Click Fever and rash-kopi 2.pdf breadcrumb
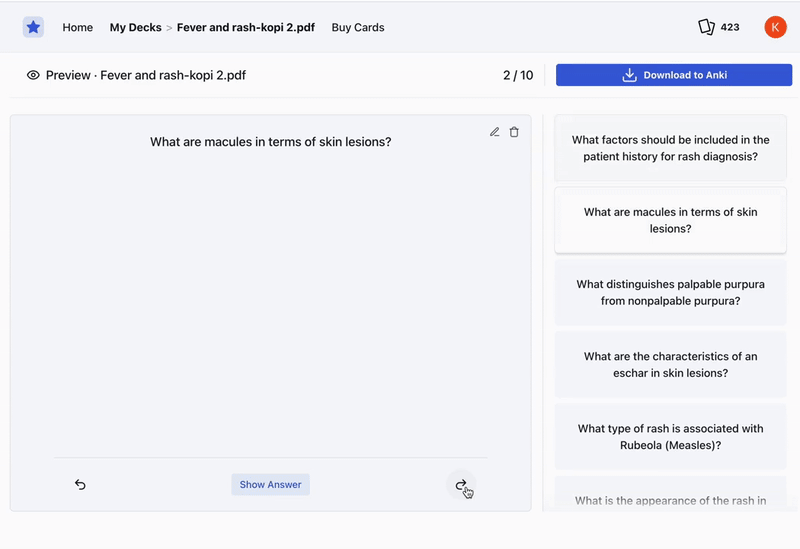The height and width of the screenshot is (549, 800). 245,27
